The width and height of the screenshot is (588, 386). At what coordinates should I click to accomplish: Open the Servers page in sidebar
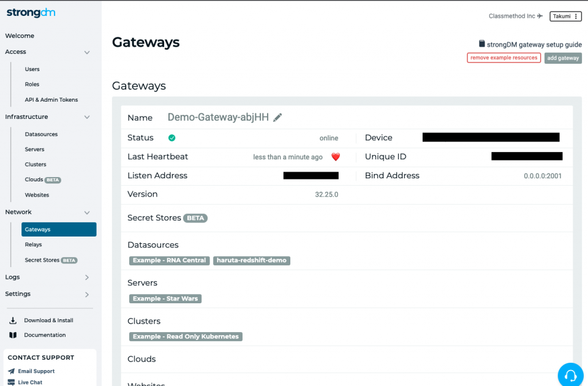34,149
